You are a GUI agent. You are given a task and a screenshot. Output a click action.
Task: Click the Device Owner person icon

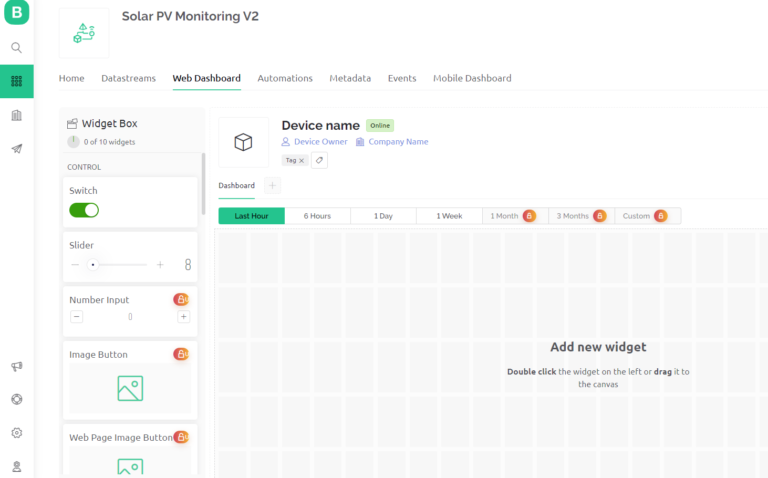coord(286,142)
